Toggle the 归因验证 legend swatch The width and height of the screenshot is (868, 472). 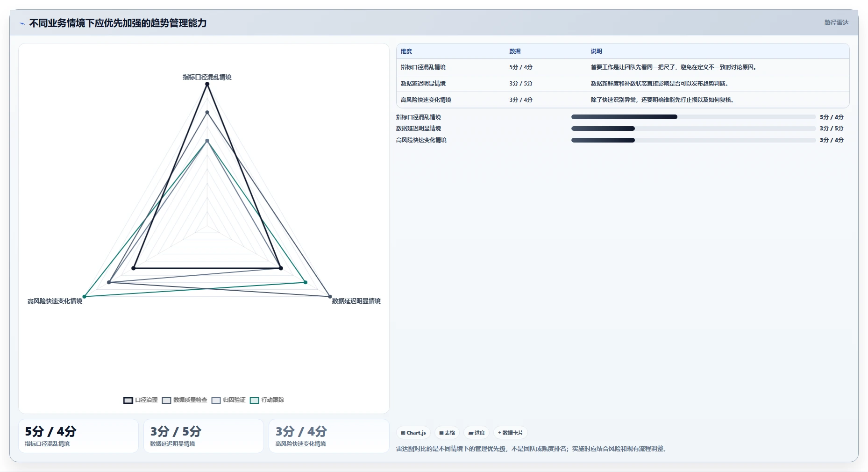point(216,400)
